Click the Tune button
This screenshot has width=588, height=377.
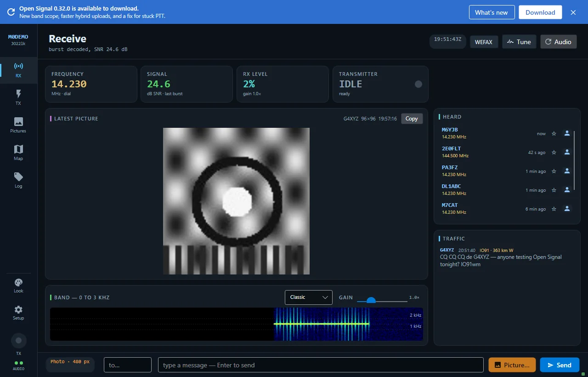point(519,42)
